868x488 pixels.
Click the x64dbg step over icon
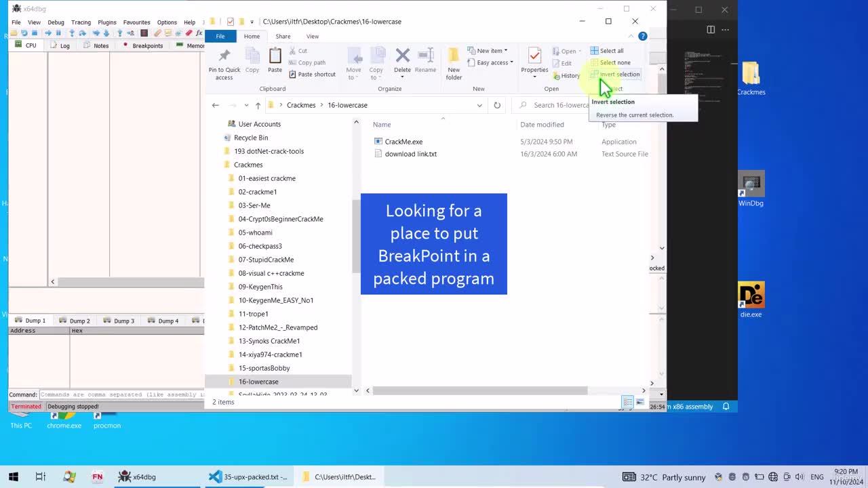[x=82, y=33]
